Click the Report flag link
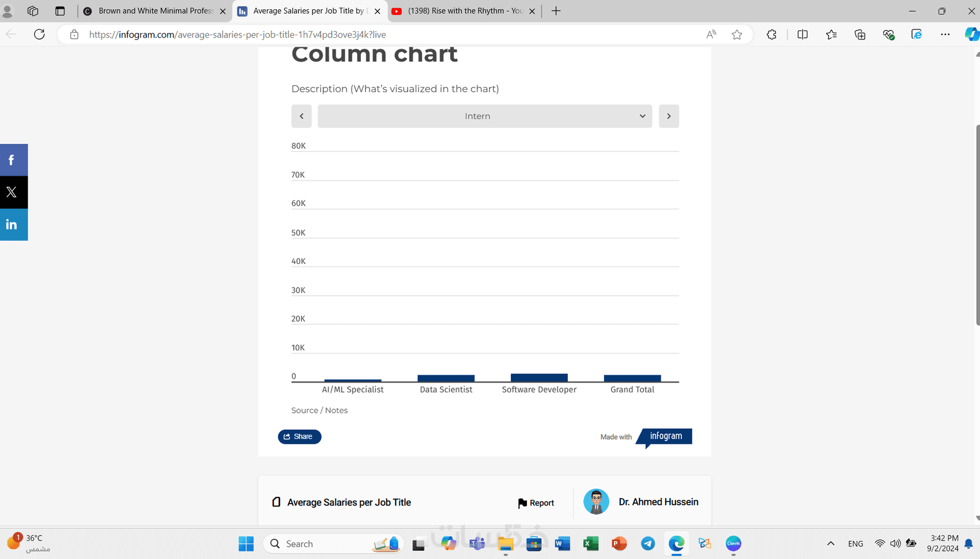 [x=536, y=503]
